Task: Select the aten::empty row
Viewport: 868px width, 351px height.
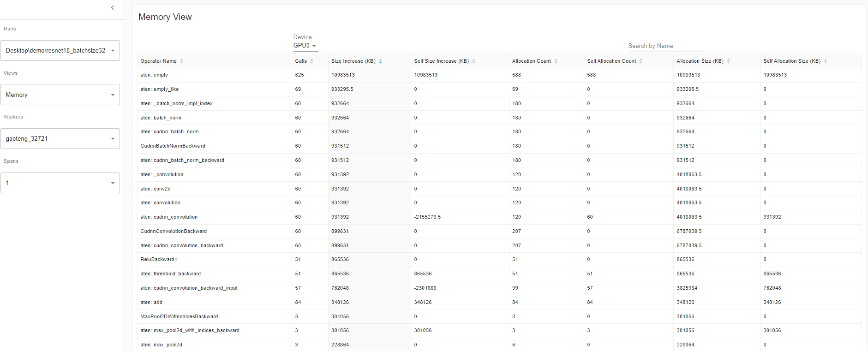Action: point(154,75)
